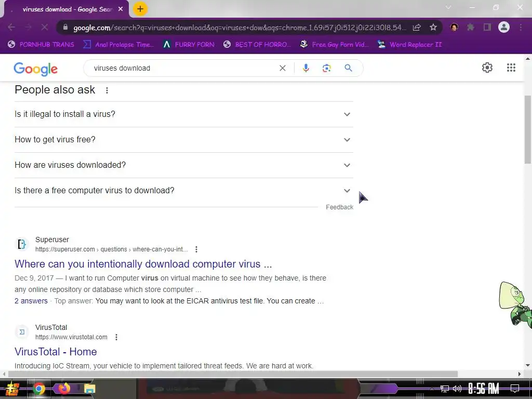The image size is (532, 399).
Task: Click the address bar URL
Action: (240, 28)
